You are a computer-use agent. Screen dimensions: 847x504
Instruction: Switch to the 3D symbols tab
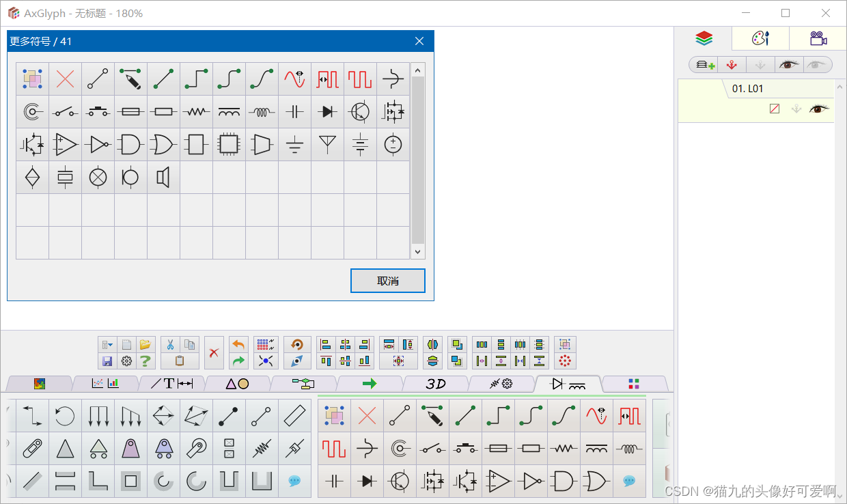click(x=436, y=384)
